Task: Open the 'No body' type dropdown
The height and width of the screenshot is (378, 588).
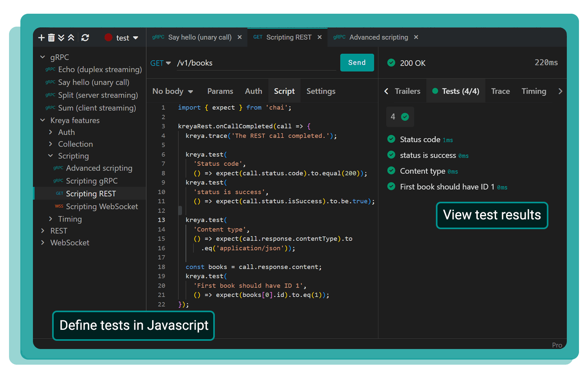Action: click(172, 91)
